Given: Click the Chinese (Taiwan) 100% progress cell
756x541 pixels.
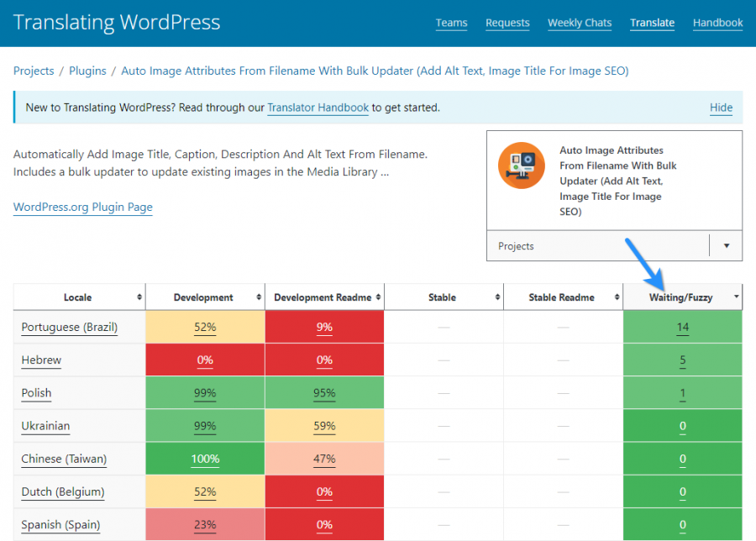Looking at the screenshot, I should point(205,459).
